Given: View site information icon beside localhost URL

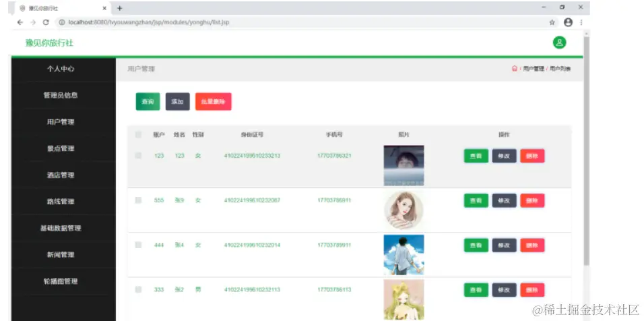Looking at the screenshot, I should click(62, 23).
